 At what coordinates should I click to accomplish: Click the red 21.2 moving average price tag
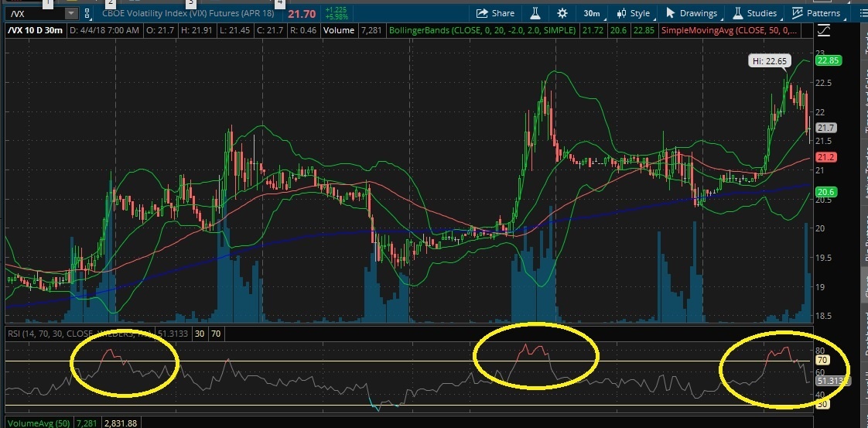click(825, 157)
